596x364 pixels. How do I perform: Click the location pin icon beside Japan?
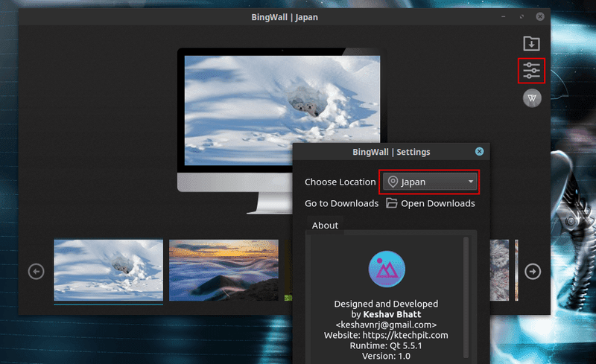coord(393,182)
